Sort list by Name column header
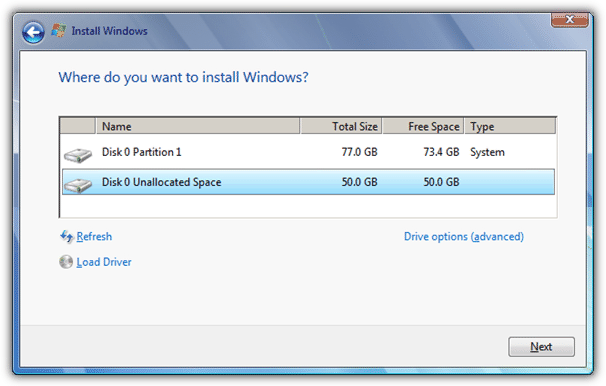The image size is (606, 386). [198, 126]
